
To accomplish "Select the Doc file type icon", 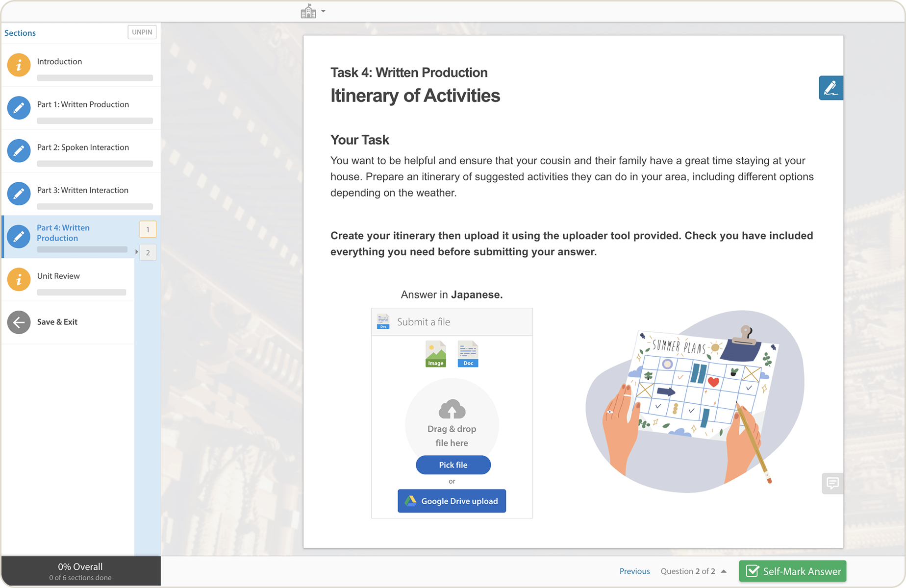I will pos(468,354).
